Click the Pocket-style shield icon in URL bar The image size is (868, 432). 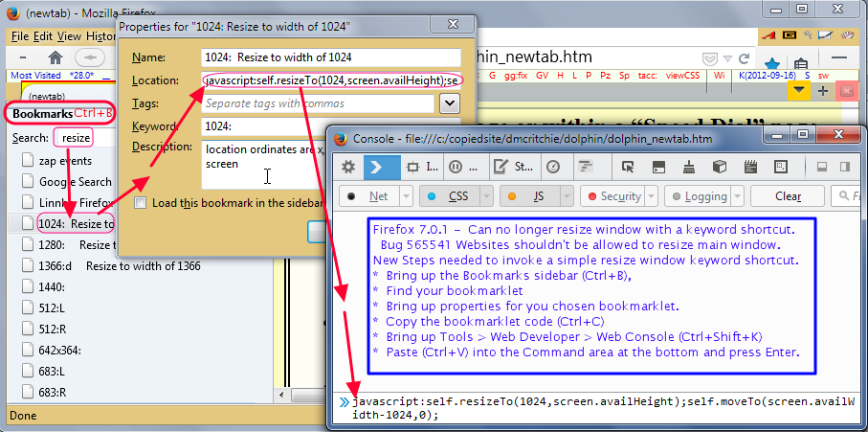(x=708, y=58)
